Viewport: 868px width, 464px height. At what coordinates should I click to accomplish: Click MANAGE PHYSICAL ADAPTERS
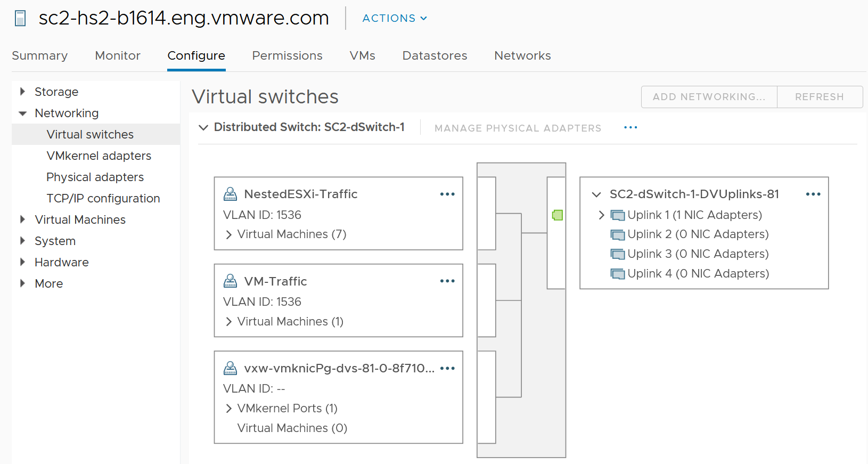pyautogui.click(x=518, y=128)
